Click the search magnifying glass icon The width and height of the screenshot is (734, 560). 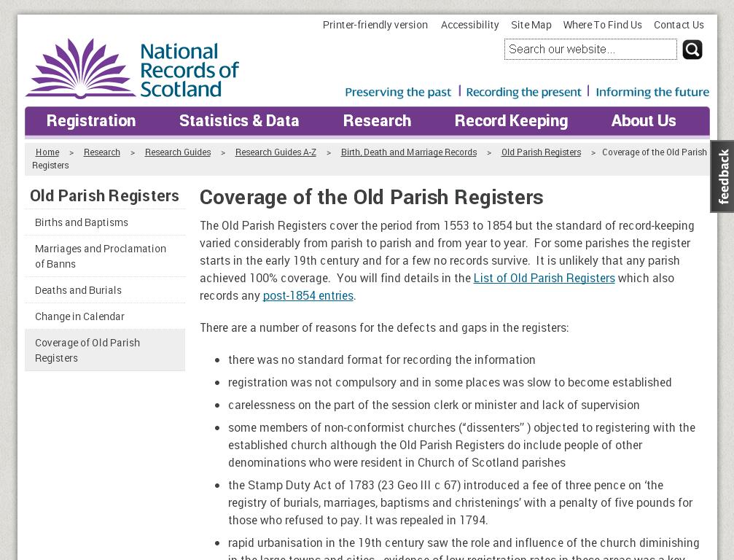[x=691, y=49]
